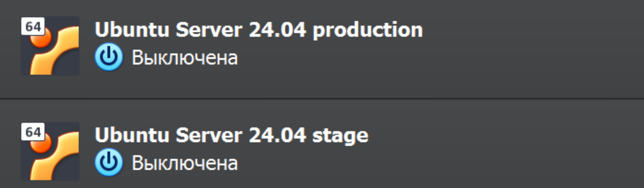Click the divider line between the two VMs
This screenshot has width=644, height=188.
tap(322, 98)
